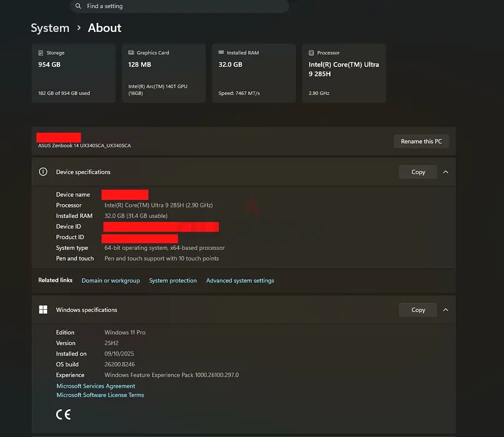
Task: Click the Installed RAM icon
Action: pyautogui.click(x=221, y=53)
